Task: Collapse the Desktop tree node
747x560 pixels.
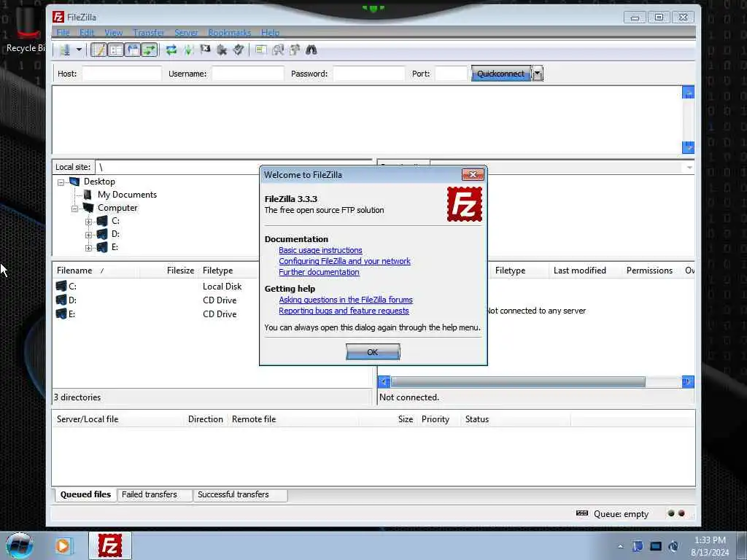Action: 61,182
